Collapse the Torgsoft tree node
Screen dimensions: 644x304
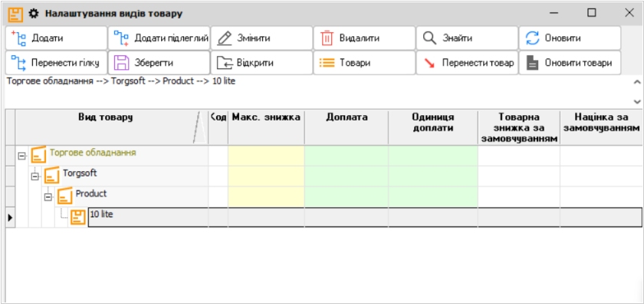pyautogui.click(x=35, y=177)
